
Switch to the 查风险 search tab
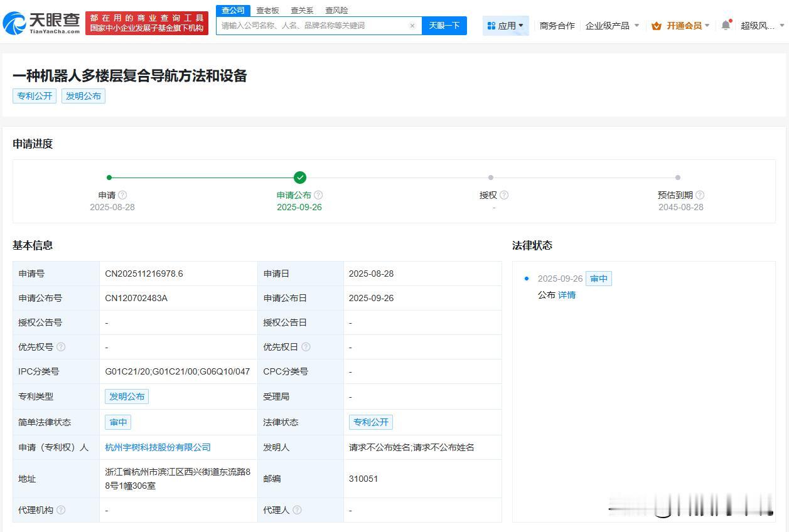click(x=336, y=11)
